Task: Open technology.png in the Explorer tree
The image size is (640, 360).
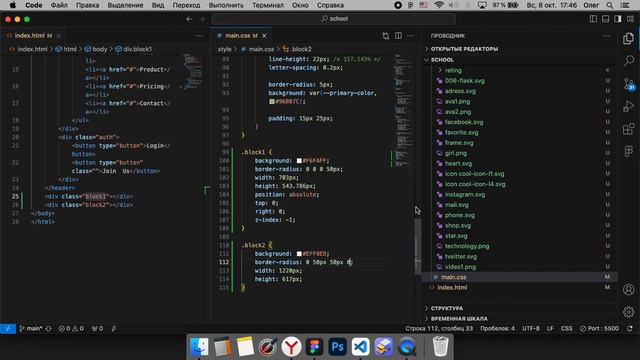Action: [467, 246]
